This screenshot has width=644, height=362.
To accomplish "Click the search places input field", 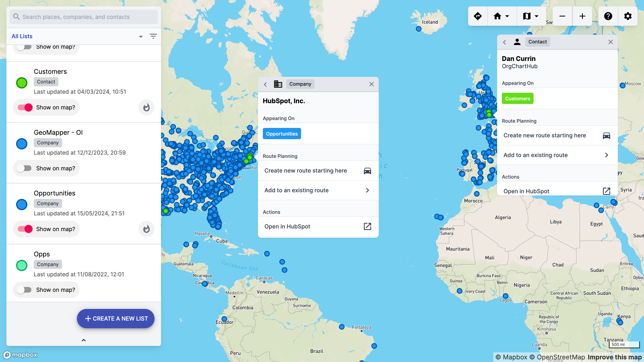I will 84,17.
